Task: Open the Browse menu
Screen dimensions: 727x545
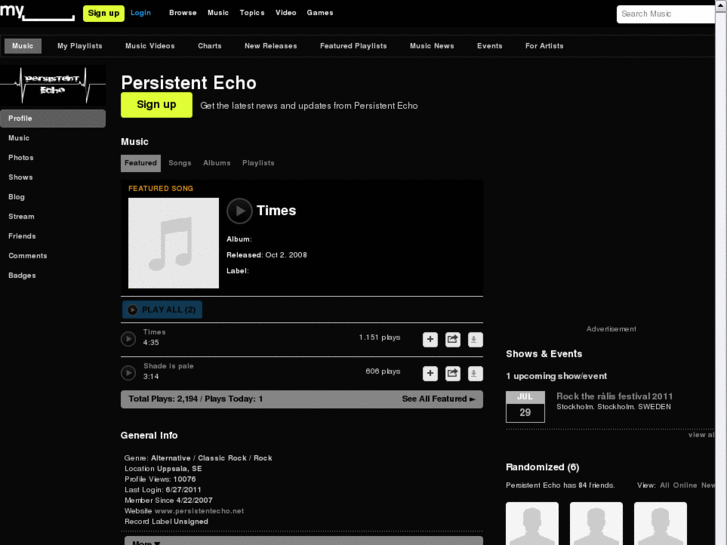Action: coord(183,13)
